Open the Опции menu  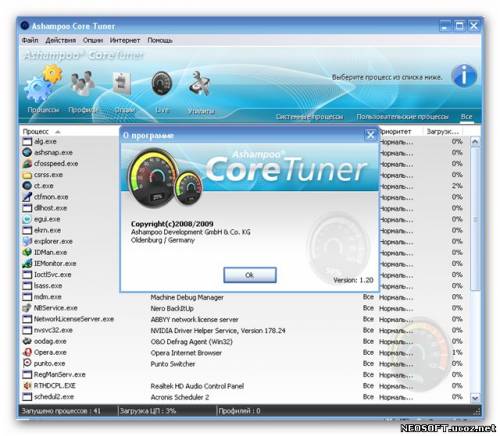(93, 40)
